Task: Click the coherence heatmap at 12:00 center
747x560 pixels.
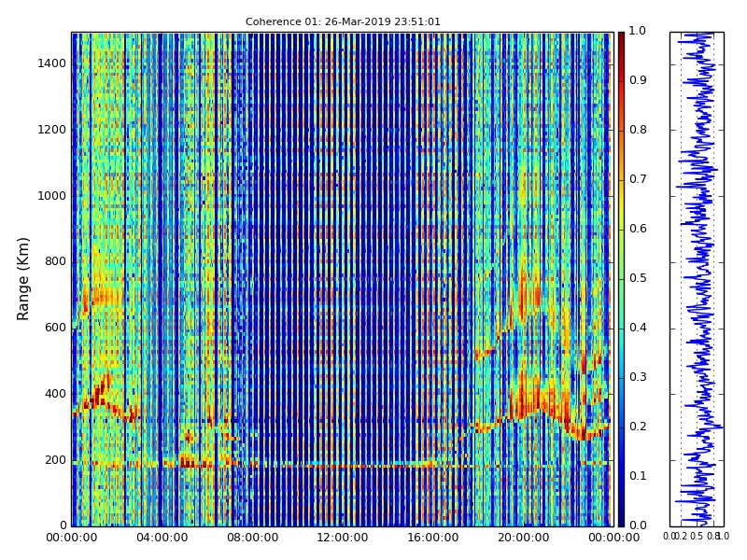Action: tap(343, 279)
